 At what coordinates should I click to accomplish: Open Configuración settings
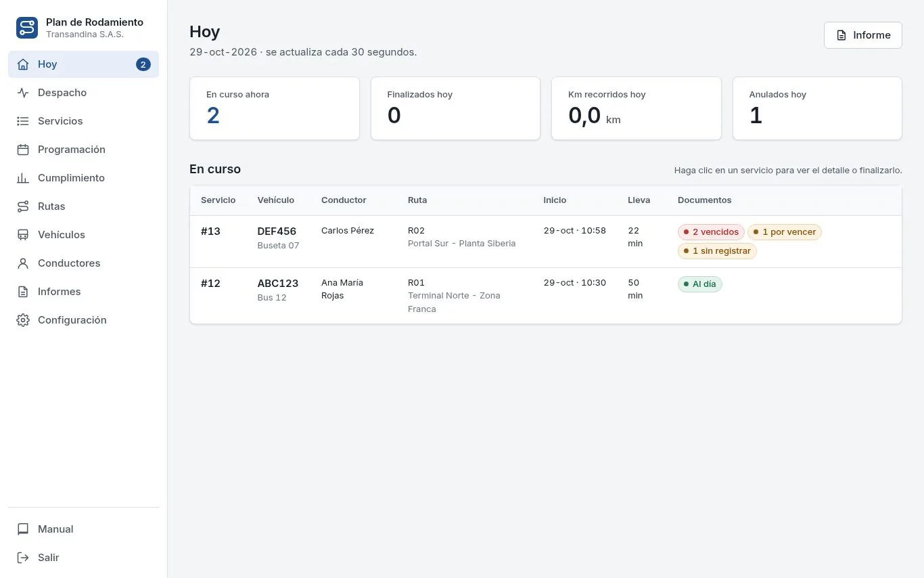[x=83, y=320]
